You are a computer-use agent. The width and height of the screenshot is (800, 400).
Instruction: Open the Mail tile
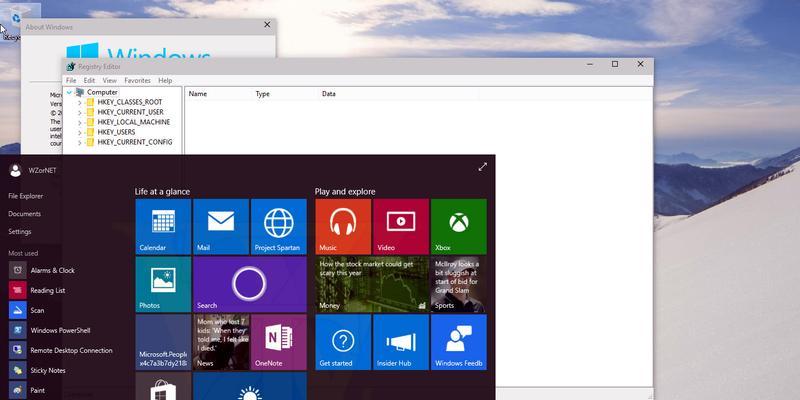point(221,227)
